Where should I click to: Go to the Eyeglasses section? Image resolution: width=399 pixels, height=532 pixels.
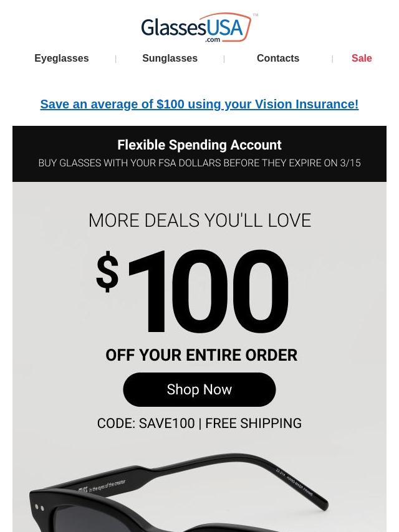click(x=62, y=59)
